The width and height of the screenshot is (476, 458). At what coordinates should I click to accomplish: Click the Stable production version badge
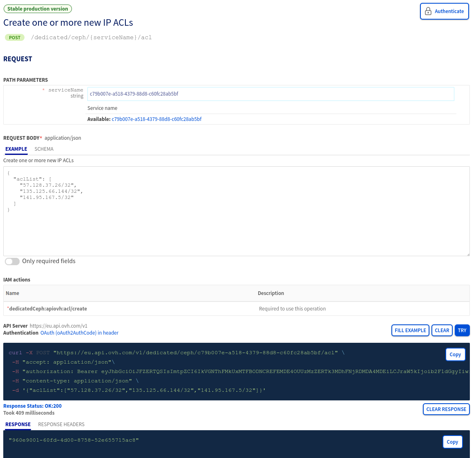(38, 9)
